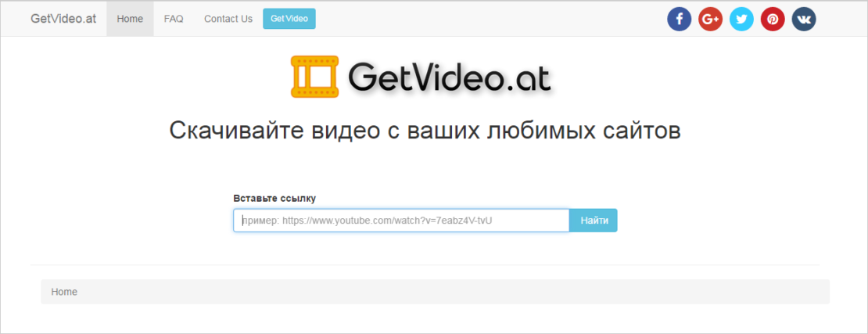868x334 pixels.
Task: Click the large GetVideo.at logo text
Action: [x=450, y=77]
